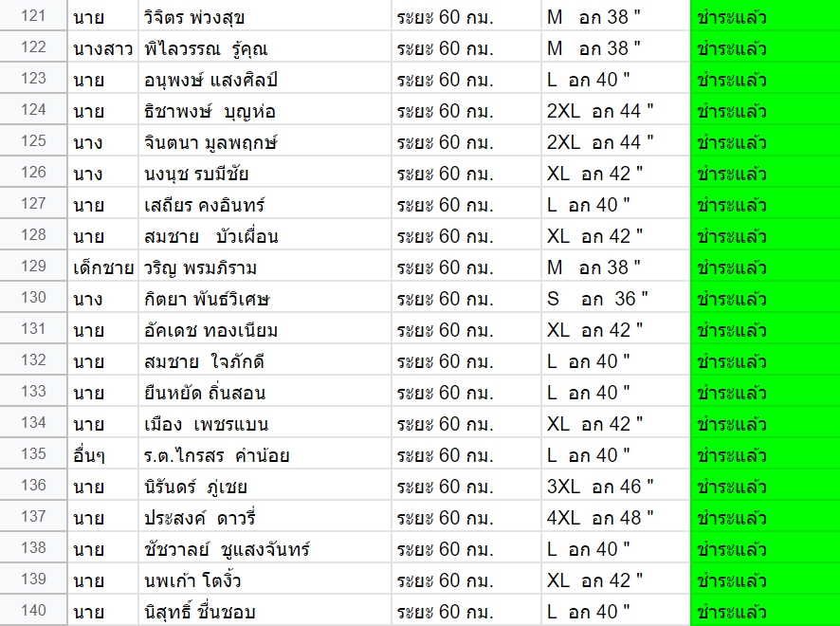
Task: Select row header 140
Action: coord(33,610)
